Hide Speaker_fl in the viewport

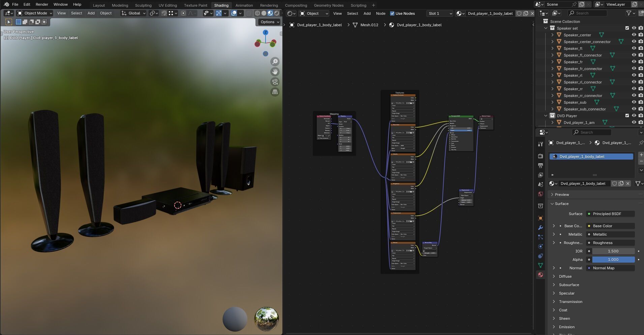(634, 48)
